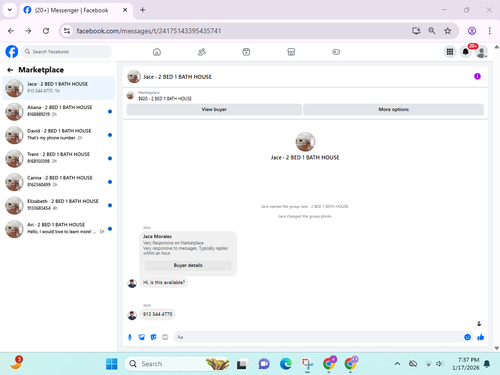Screen dimensions: 500x375
Task: Open Ari - 2 BED 1 BATH HOUSE conversation
Action: 59,229
